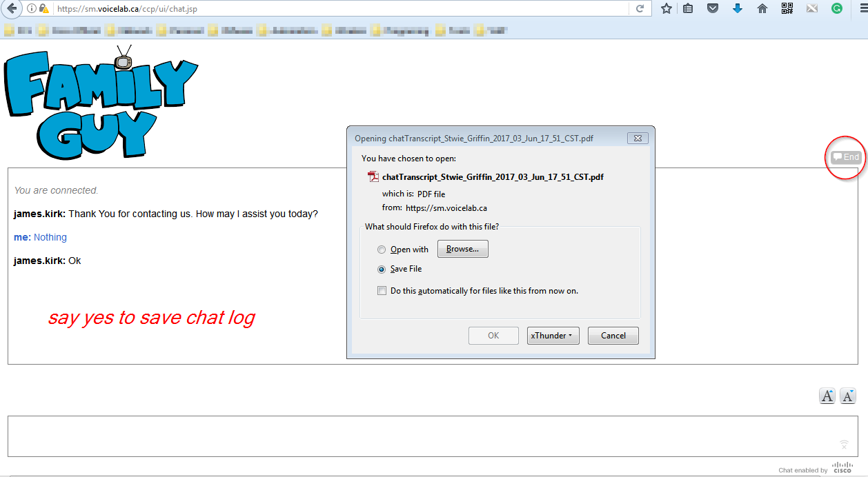Increase chat font size with larger A icon
868x477 pixels.
(x=827, y=396)
